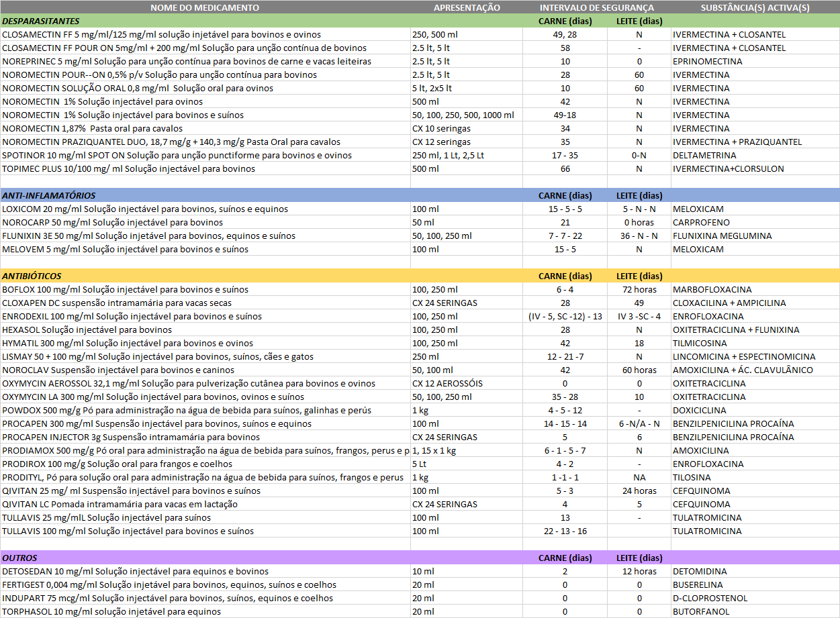Select the CLOSAMECTIN FF POUR ON medicine row

tap(420, 48)
